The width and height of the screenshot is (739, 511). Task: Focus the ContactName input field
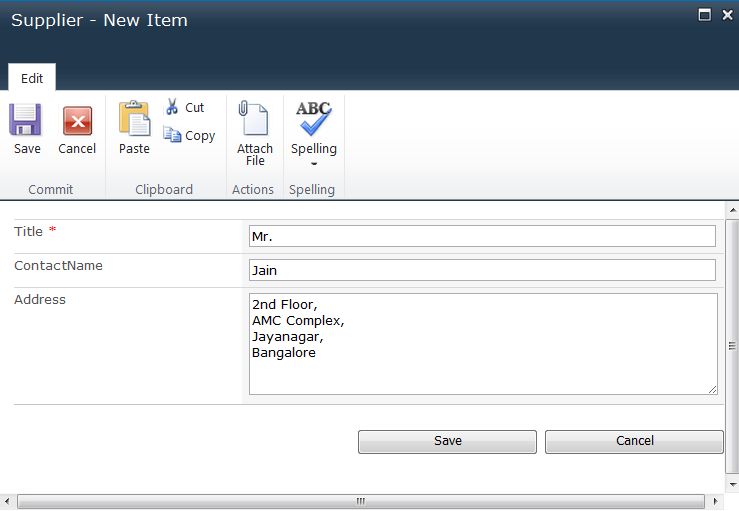pyautogui.click(x=482, y=270)
